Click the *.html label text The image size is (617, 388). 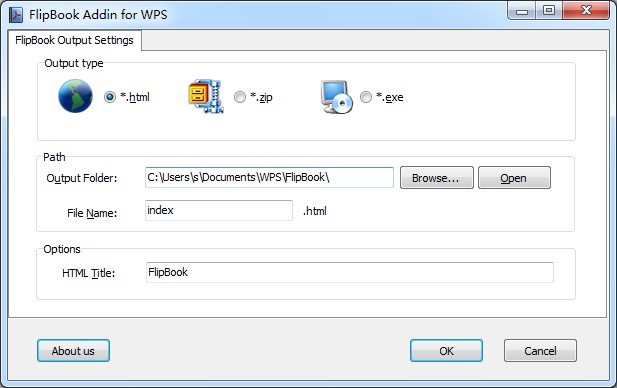coord(135,97)
